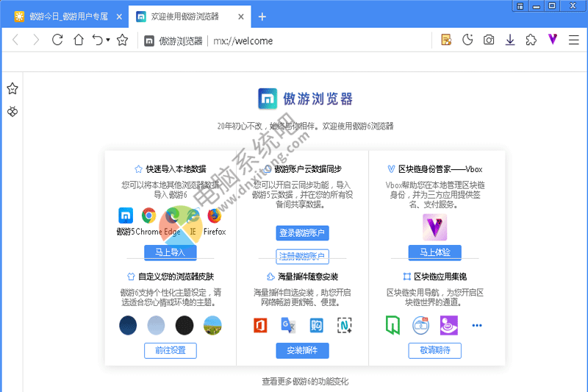Click the 区块链身份管家——Vbox heading

coord(440,169)
